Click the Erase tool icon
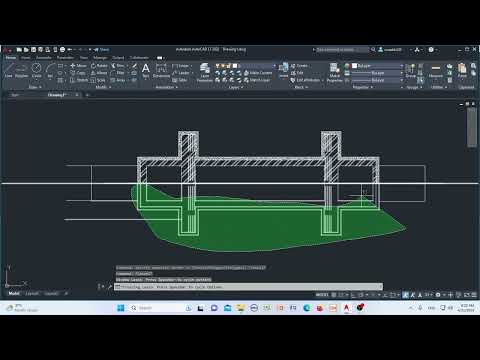 coord(134,66)
